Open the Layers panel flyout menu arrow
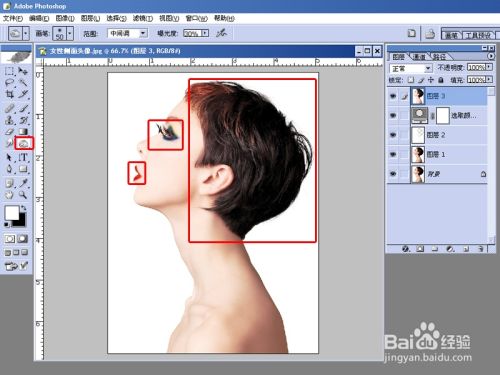The image size is (500, 375). [491, 56]
